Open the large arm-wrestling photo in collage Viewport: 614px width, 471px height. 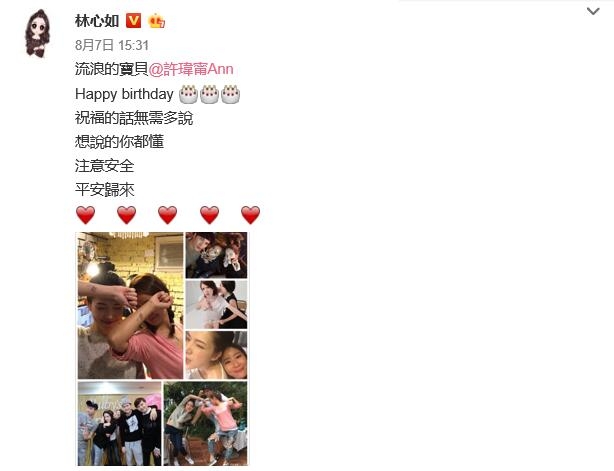[130, 305]
